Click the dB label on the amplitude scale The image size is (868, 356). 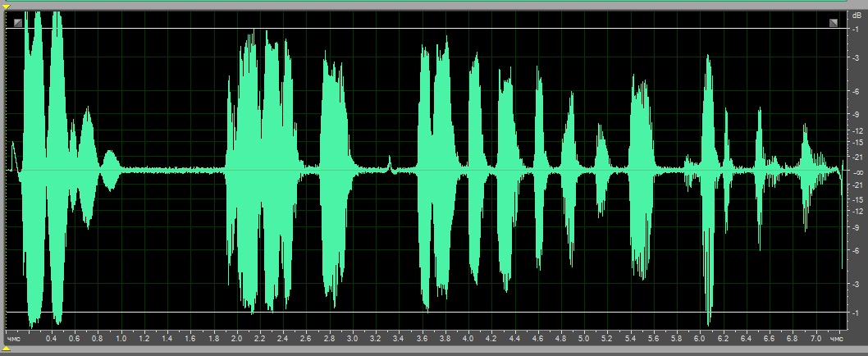[857, 15]
